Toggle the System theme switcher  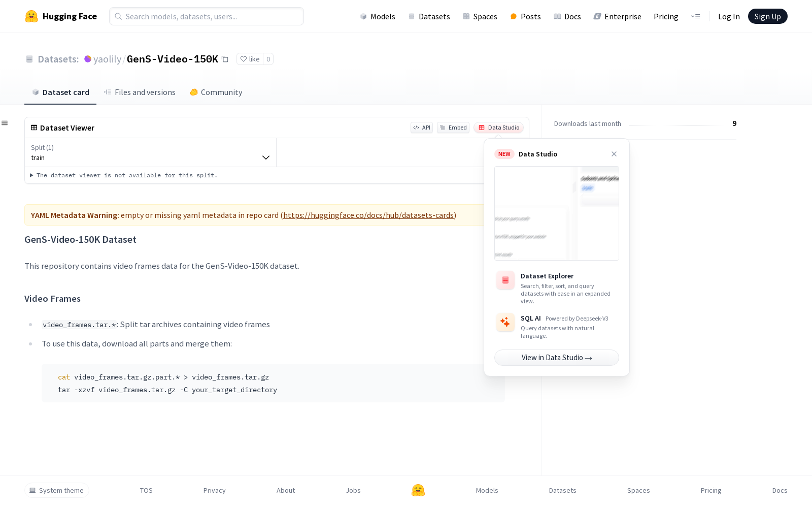[x=57, y=490]
